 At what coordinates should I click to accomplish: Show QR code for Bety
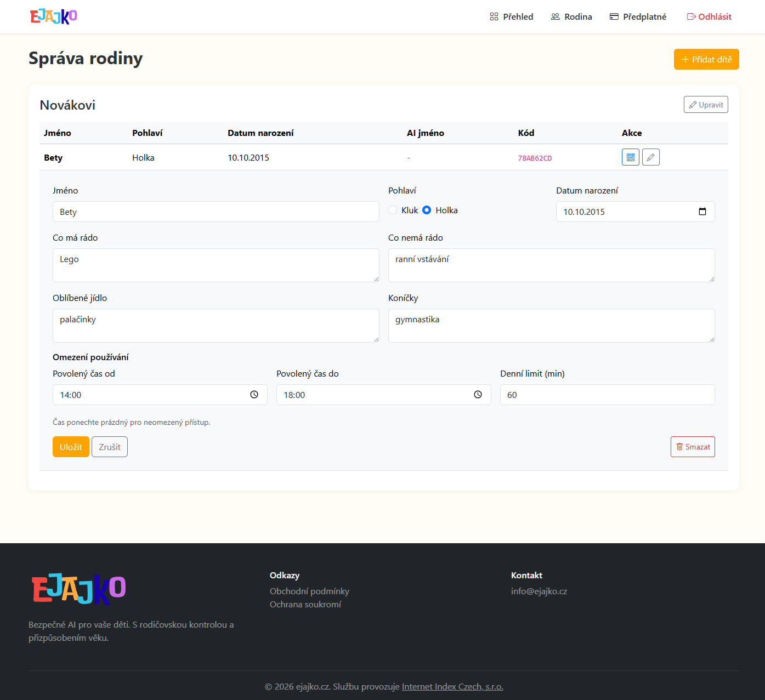(x=630, y=157)
